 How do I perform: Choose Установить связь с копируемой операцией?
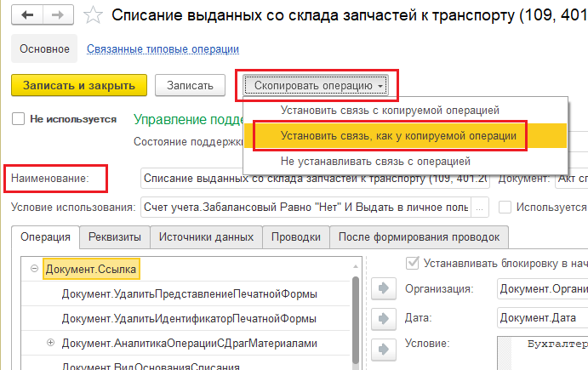[x=390, y=111]
